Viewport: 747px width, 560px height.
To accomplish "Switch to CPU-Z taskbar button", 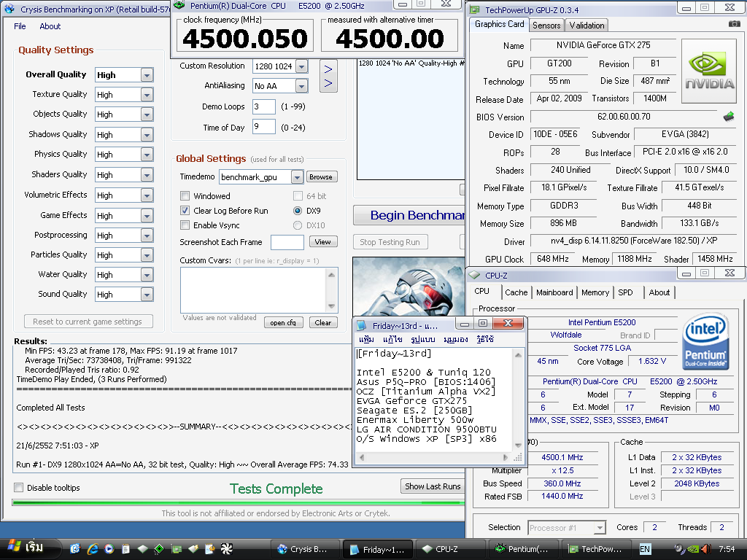I will tap(450, 549).
